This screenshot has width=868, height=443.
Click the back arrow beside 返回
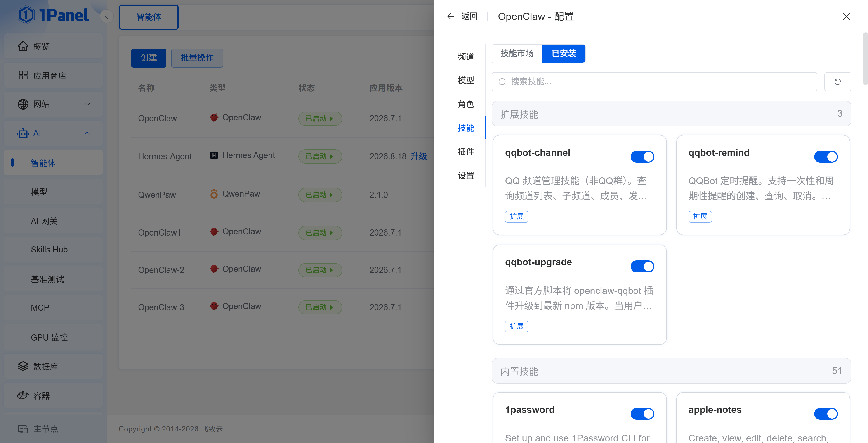(x=451, y=16)
